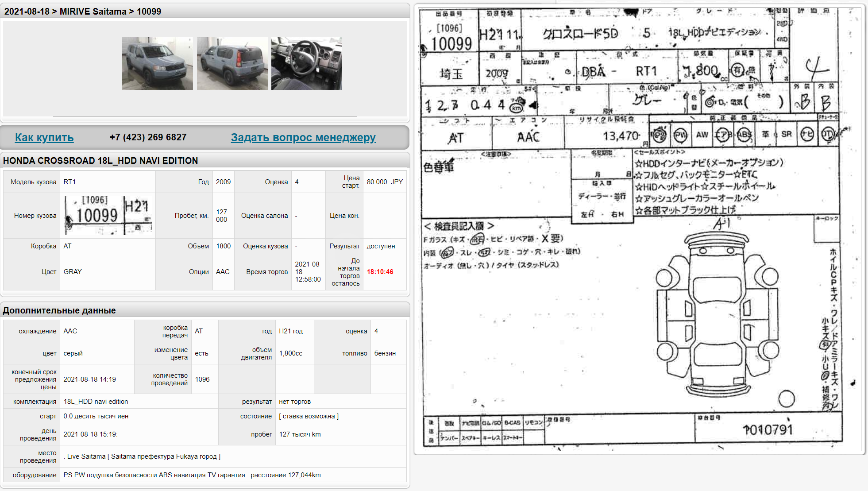Open the interior steering wheel photo thumbnail
Image resolution: width=868 pixels, height=491 pixels.
tap(307, 63)
